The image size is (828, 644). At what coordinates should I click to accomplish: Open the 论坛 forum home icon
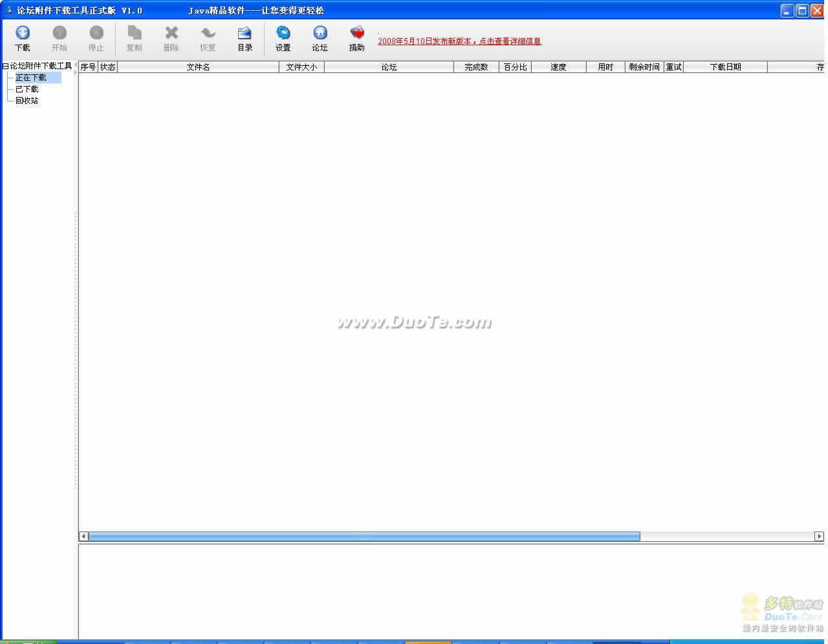pos(320,34)
